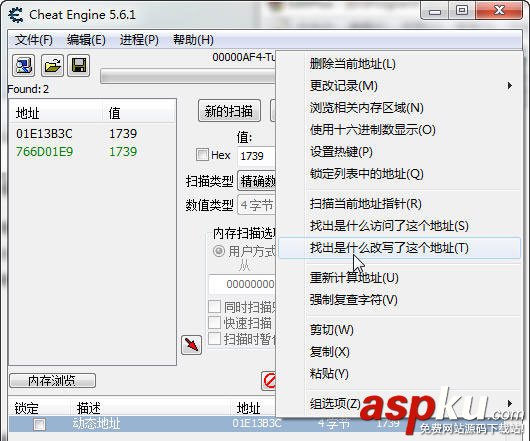The image size is (530, 441).
Task: Open the 扫描类型 dropdown
Action: pyautogui.click(x=257, y=181)
